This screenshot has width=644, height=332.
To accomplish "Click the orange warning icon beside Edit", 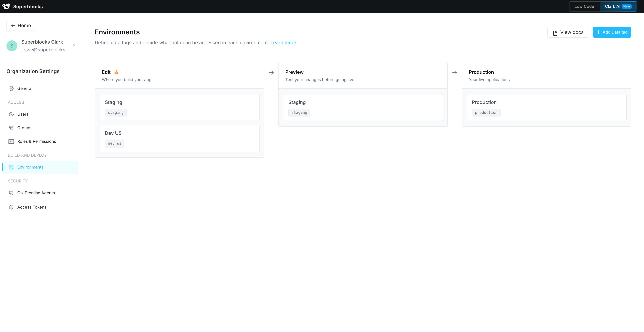I will point(116,72).
